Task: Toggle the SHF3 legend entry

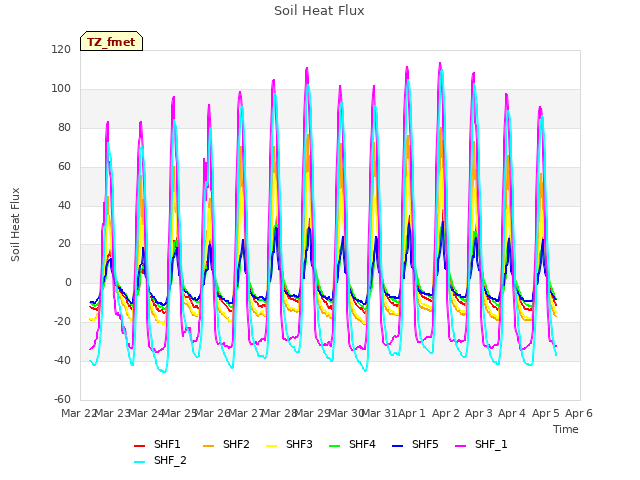Action: click(x=289, y=444)
